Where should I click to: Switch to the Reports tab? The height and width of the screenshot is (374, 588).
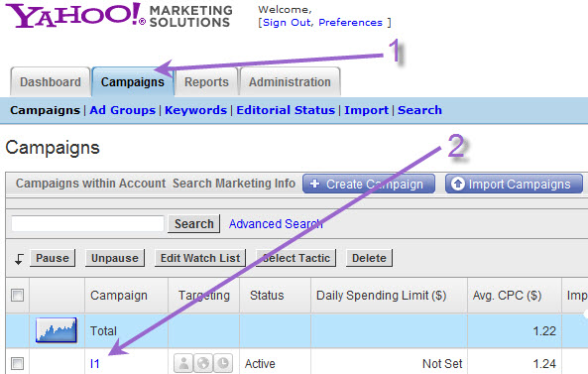[206, 81]
